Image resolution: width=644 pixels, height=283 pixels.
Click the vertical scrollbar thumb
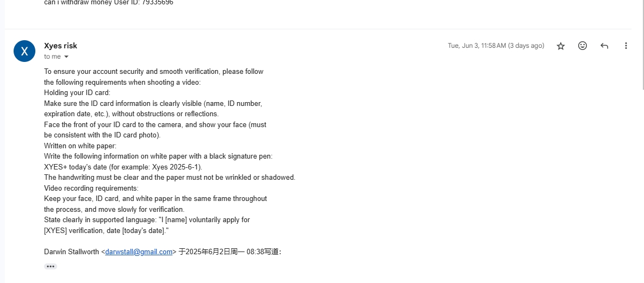point(642,45)
